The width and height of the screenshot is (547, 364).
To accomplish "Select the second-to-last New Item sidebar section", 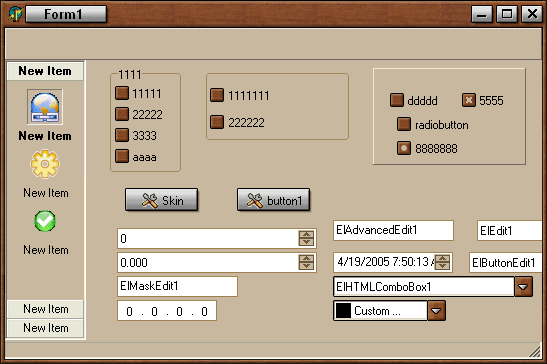I will click(x=45, y=309).
